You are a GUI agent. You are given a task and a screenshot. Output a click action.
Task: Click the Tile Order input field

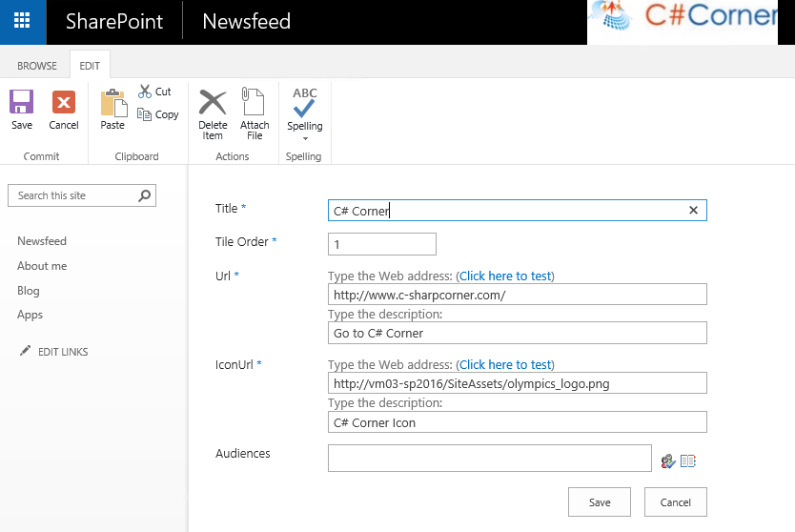(x=381, y=244)
